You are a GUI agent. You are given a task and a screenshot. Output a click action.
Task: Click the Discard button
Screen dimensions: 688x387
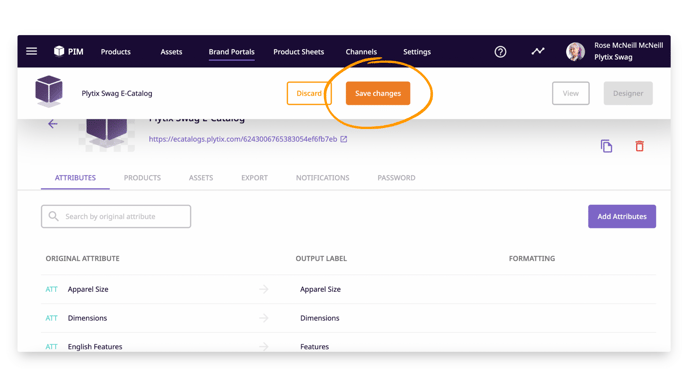309,93
